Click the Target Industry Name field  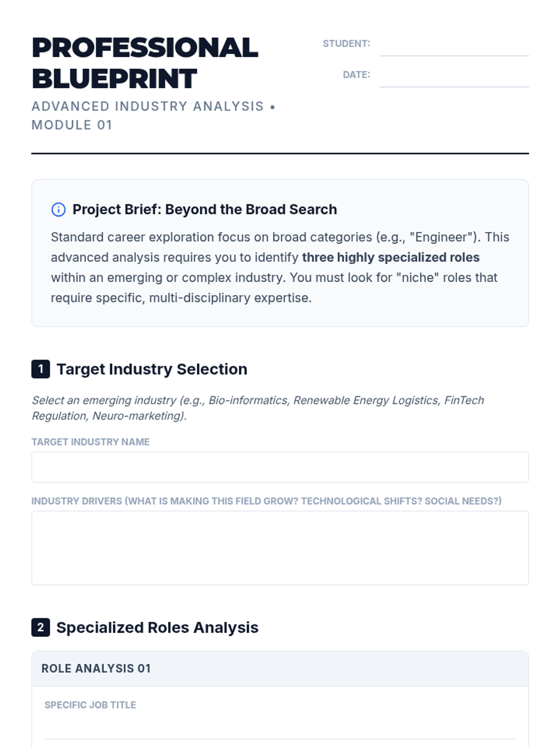coord(280,467)
